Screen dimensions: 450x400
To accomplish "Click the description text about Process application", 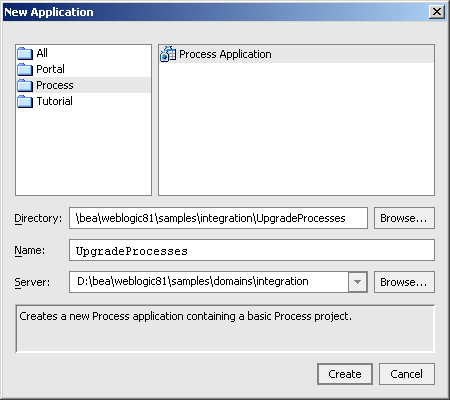I will point(185,316).
